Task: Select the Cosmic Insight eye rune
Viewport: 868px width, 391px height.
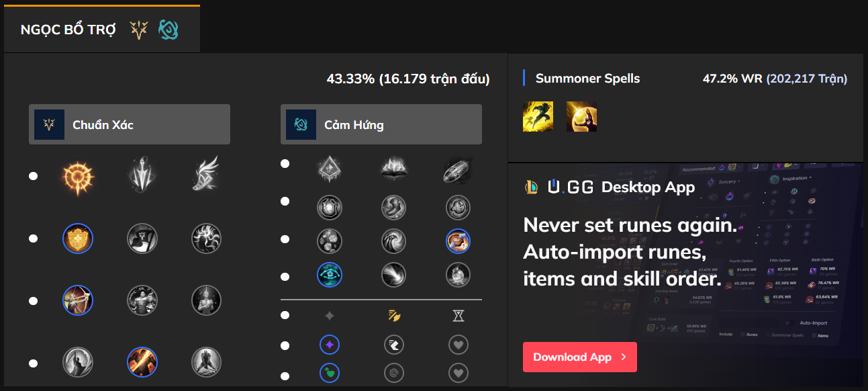Action: click(330, 274)
